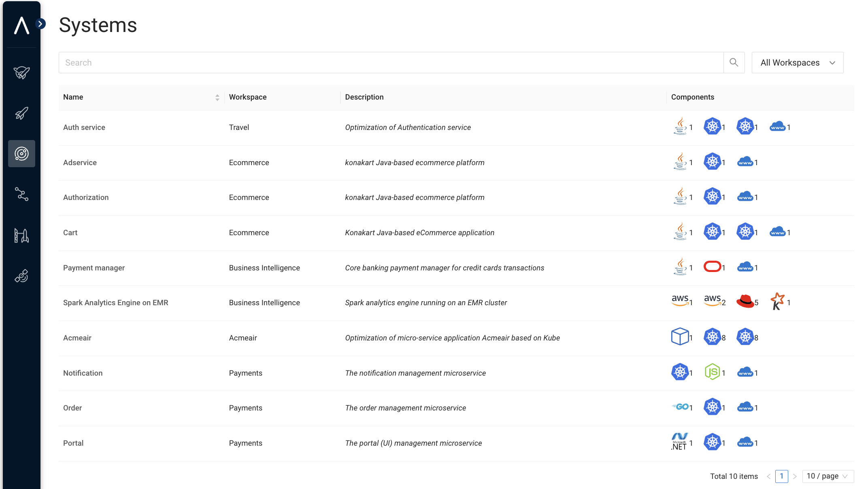The width and height of the screenshot is (868, 489).
Task: Open the paper plane sidebar icon
Action: 21,72
